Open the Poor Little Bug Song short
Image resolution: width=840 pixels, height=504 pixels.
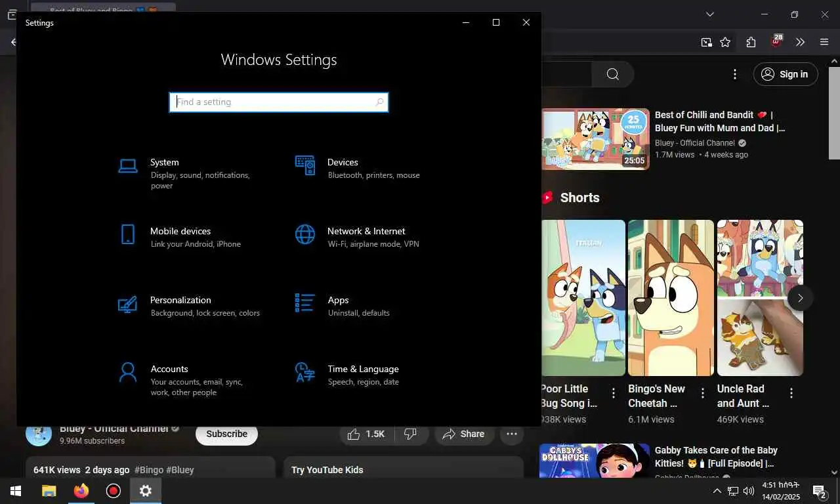583,298
